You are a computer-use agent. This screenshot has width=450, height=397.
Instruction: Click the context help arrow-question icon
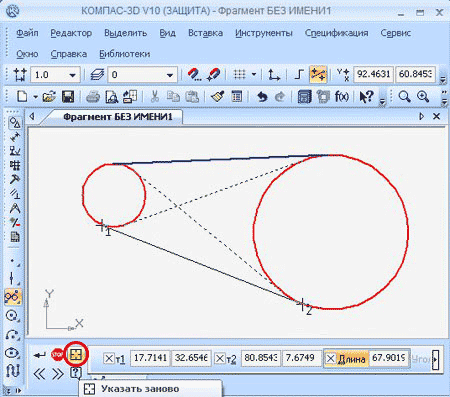point(367,97)
